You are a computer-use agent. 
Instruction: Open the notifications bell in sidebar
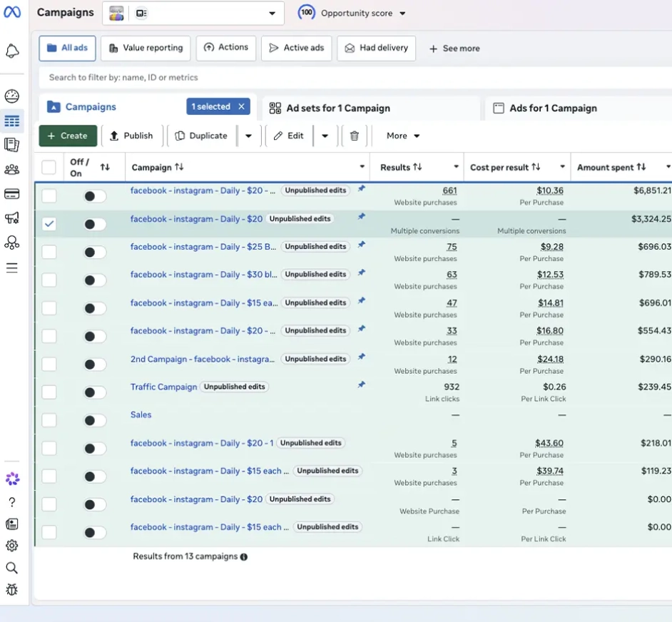tap(12, 51)
